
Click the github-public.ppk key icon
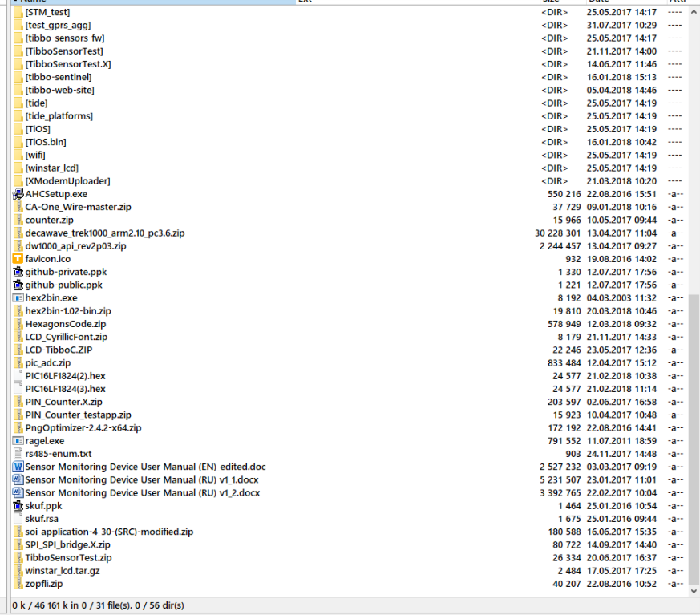tap(18, 285)
